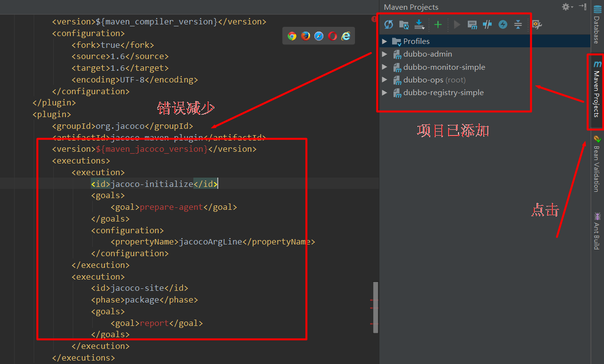Click the editor vertical scrollbar thumb
Screen dimensions: 604x364
click(375, 307)
